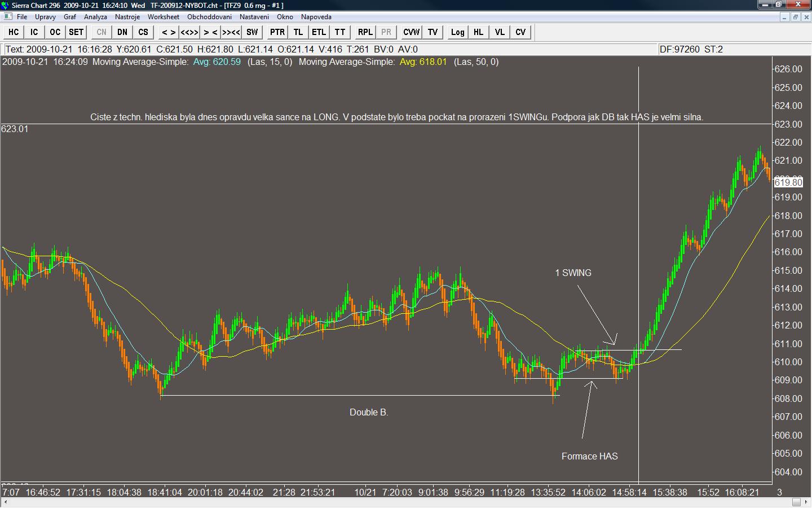Image resolution: width=812 pixels, height=508 pixels.
Task: Click the '>><<' spacing toolbar button
Action: click(231, 32)
